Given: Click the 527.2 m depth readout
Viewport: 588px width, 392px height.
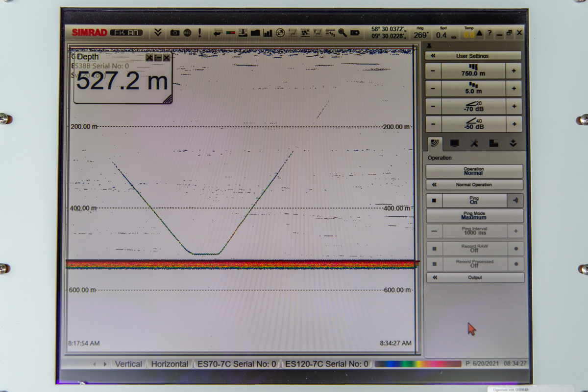Looking at the screenshot, I should tap(122, 81).
